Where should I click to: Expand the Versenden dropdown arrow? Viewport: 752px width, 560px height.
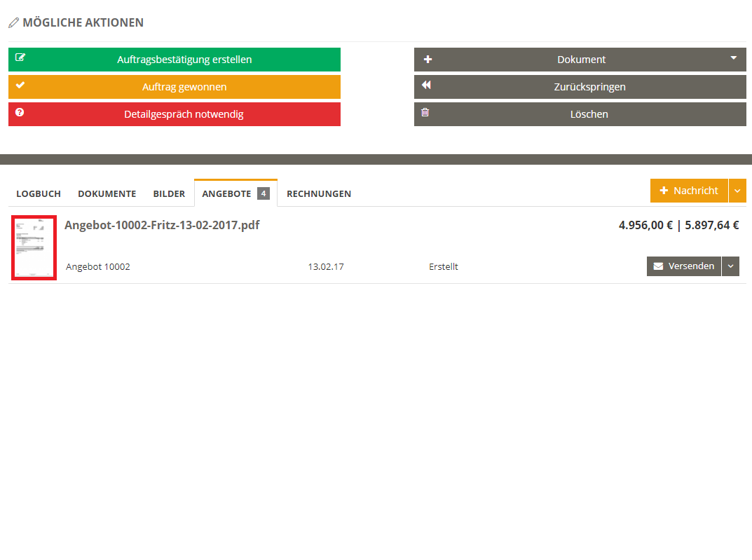pyautogui.click(x=730, y=266)
